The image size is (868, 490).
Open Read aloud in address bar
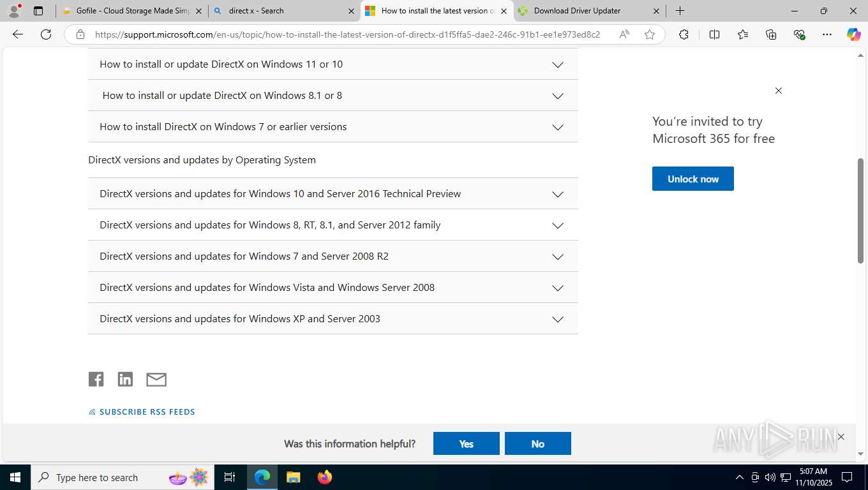[624, 34]
